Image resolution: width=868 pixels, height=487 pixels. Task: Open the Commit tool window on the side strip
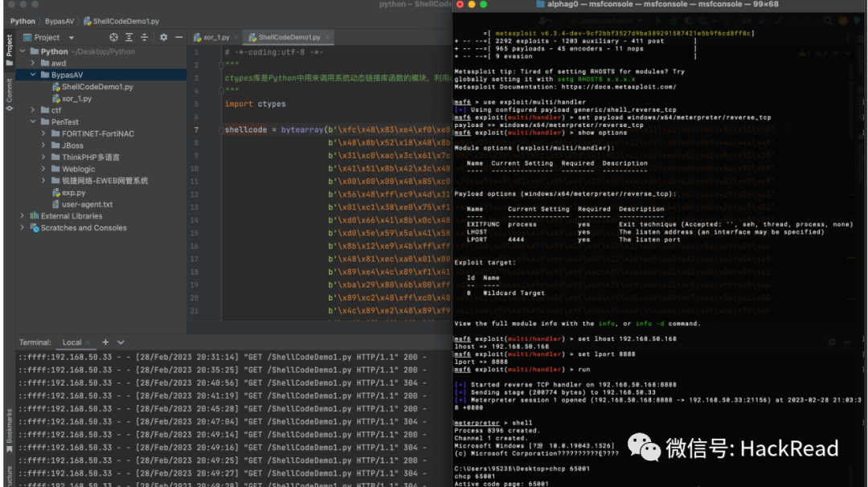10,94
